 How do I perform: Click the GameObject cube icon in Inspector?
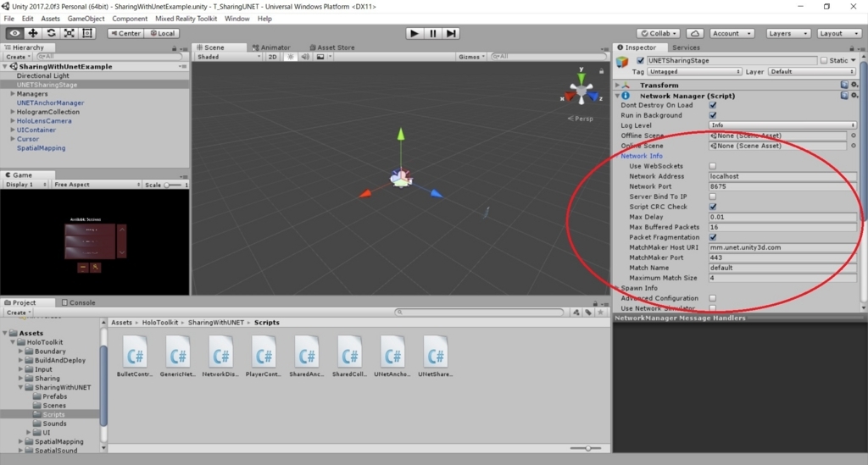point(623,61)
